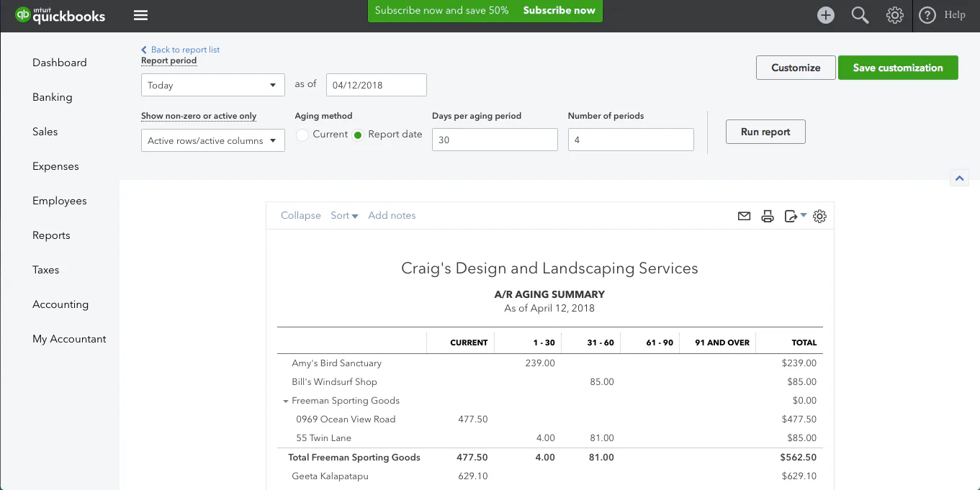
Task: Go back to report list
Action: 181,50
